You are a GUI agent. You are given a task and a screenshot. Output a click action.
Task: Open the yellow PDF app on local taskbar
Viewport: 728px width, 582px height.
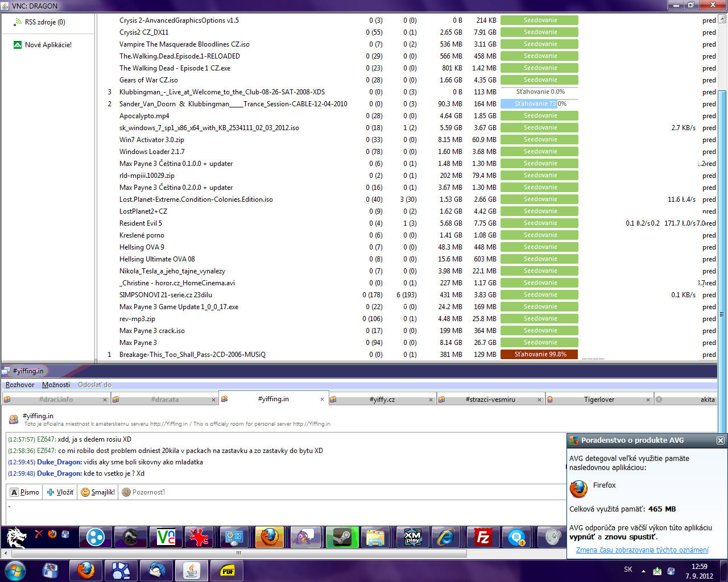(x=227, y=571)
